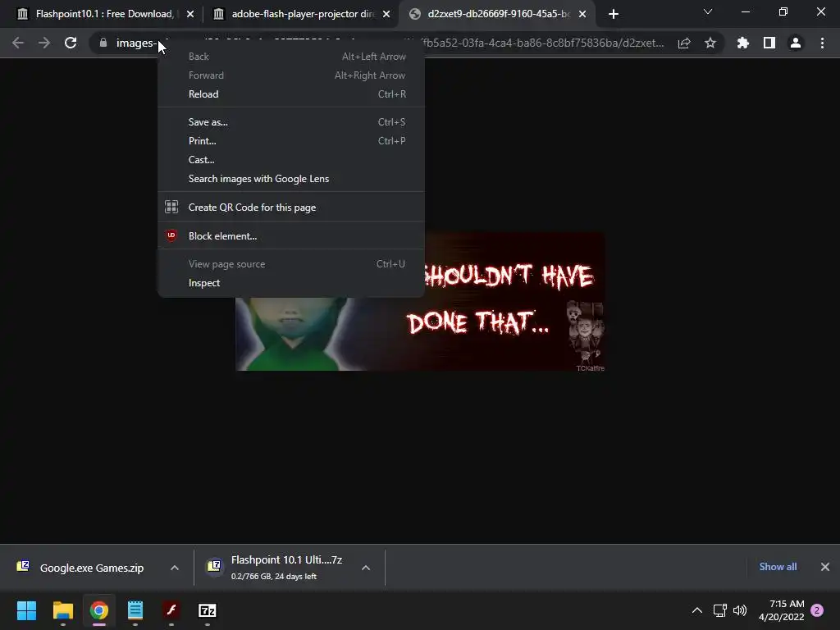Click the browser forward arrow

(x=44, y=43)
